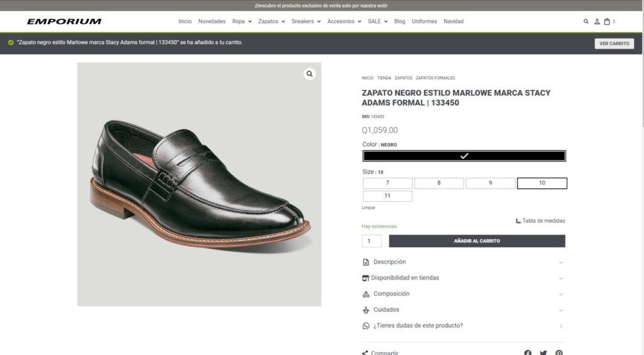This screenshot has height=355, width=644.
Task: Click the product title heading
Action: [x=456, y=97]
